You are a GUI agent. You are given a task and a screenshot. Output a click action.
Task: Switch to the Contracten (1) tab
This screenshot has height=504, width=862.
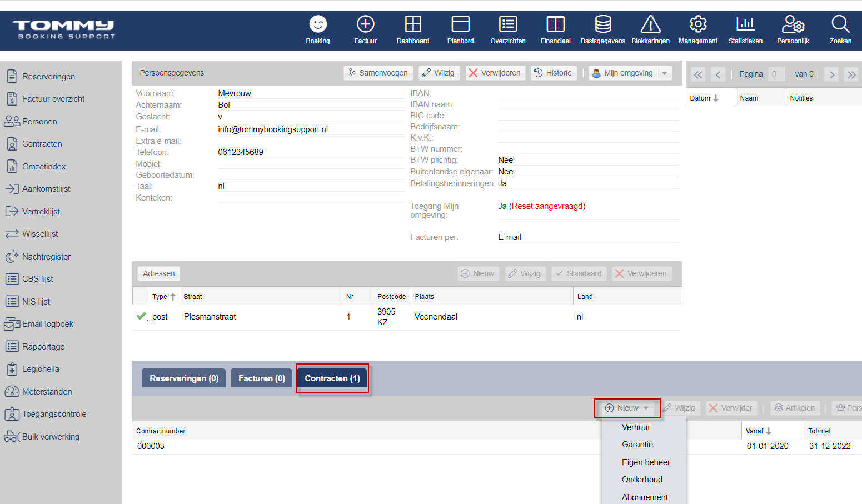pos(332,378)
